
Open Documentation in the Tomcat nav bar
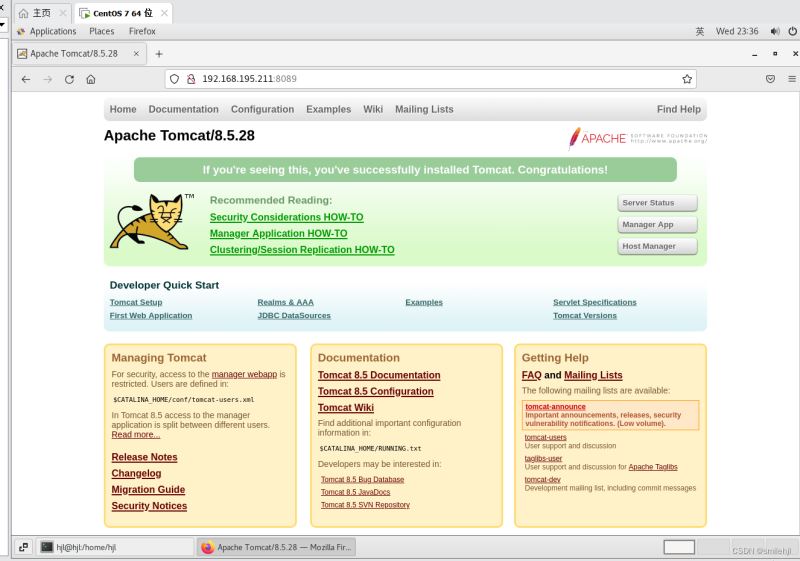coord(184,109)
